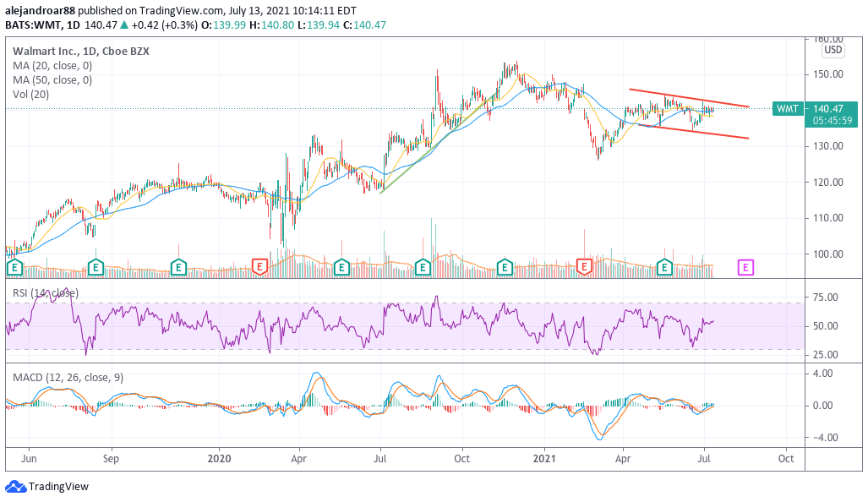Click the alejandroar88 author name
868x502 pixels.
pos(41,10)
